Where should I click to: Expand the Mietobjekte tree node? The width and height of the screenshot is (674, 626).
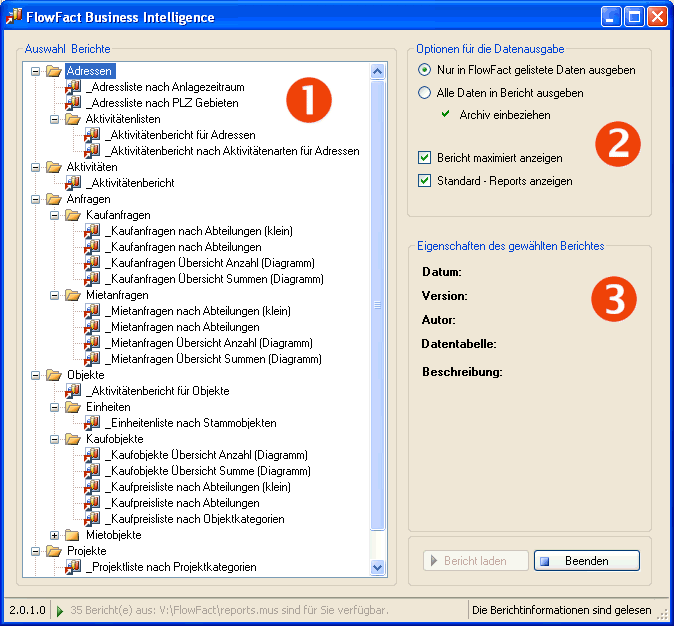[x=55, y=535]
